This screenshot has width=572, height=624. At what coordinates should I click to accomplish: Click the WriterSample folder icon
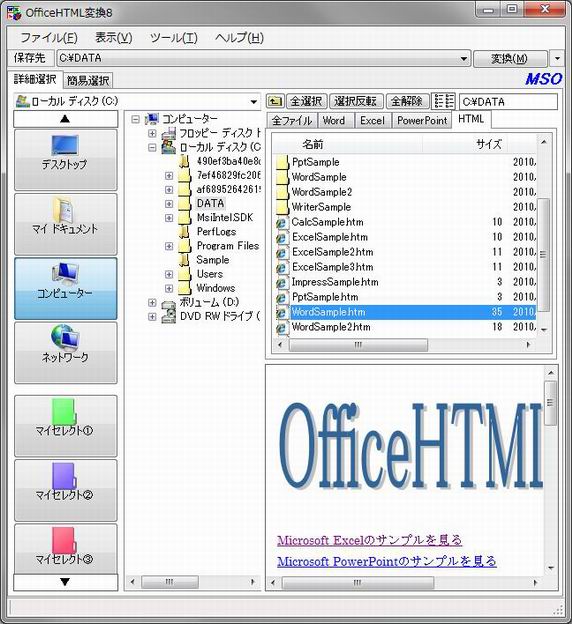point(282,207)
